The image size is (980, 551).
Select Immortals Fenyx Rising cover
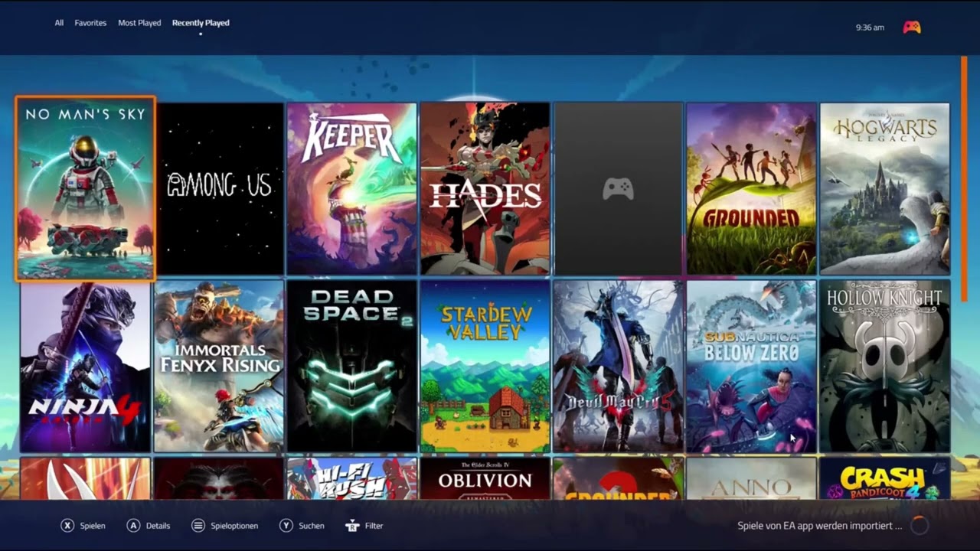pos(219,366)
